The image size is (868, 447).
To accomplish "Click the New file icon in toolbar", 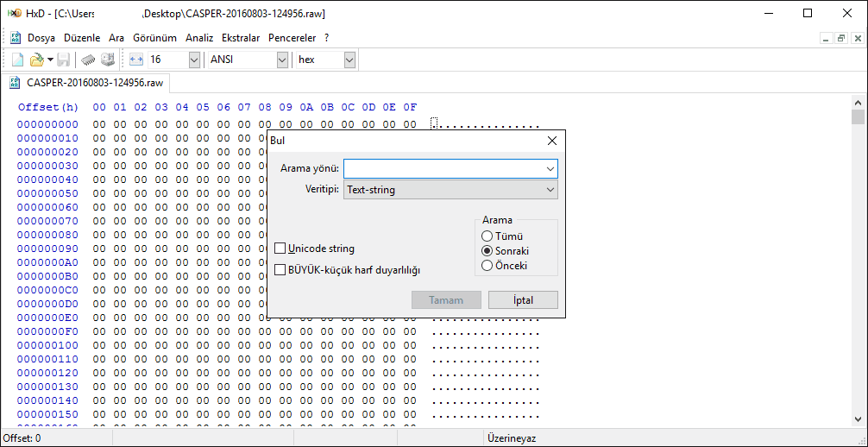I will point(17,60).
